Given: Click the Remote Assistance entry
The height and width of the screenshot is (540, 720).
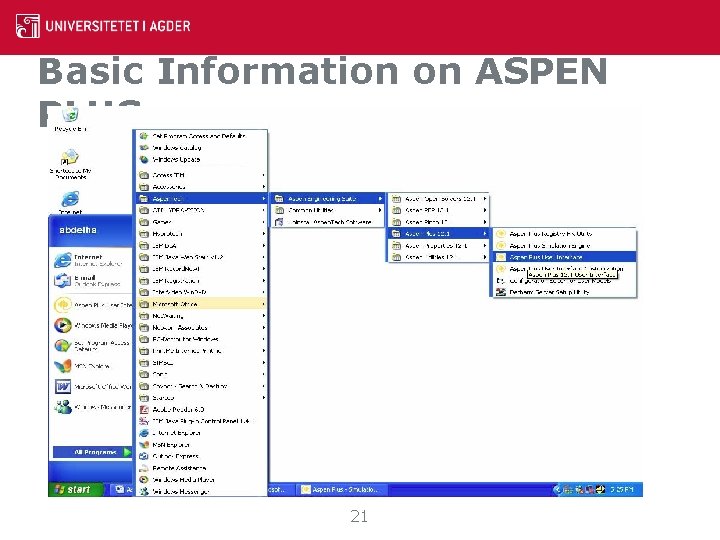Looking at the screenshot, I should click(x=202, y=468).
